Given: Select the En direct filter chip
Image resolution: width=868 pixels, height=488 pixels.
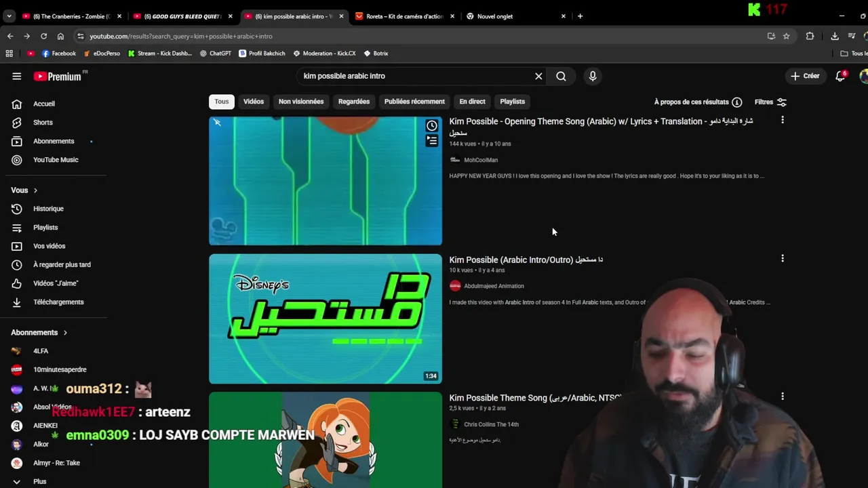Looking at the screenshot, I should click(x=472, y=102).
